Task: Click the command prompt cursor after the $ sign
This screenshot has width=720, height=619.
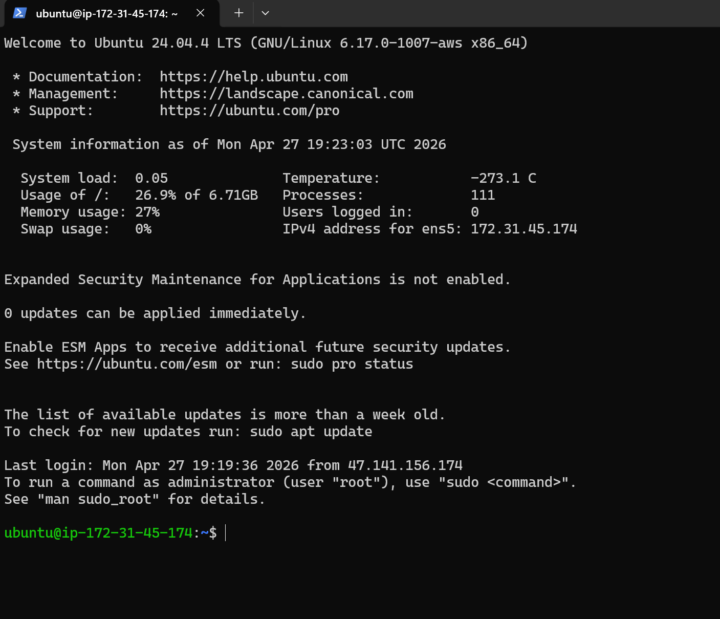Action: 225,533
